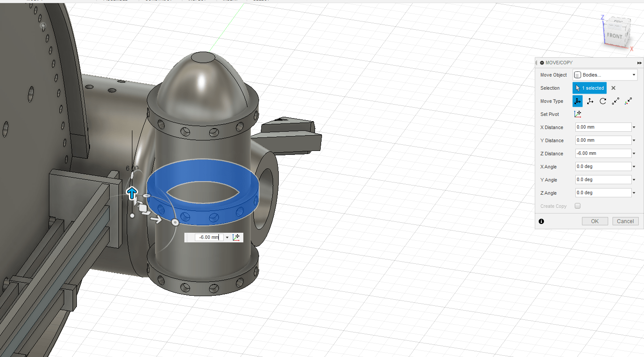Click the Cancel button
The height and width of the screenshot is (357, 644).
[x=625, y=221]
